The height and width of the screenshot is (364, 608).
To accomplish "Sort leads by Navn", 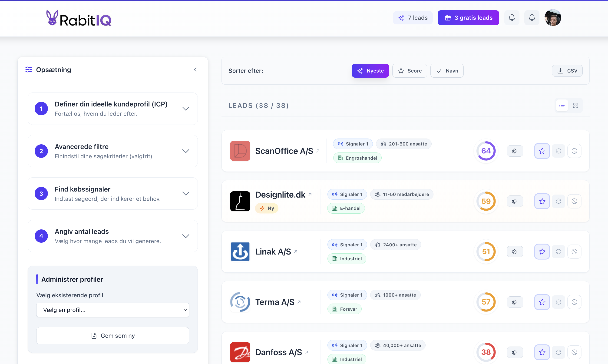I will pos(447,71).
